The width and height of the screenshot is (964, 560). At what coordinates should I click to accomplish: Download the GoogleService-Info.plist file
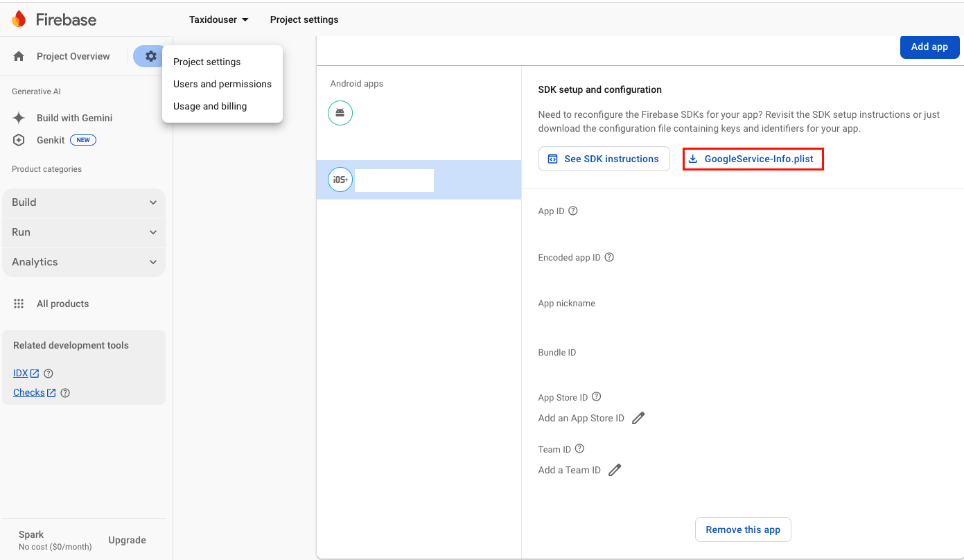coord(753,159)
